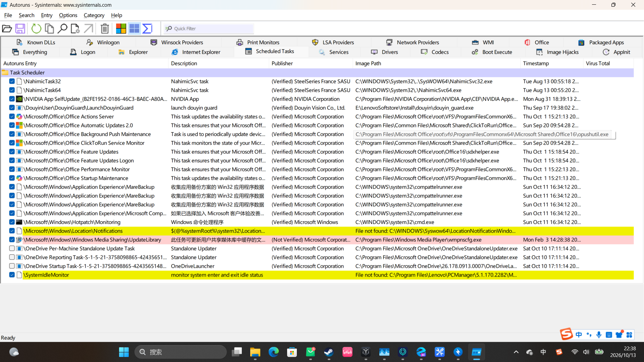Uncheck the SystemIdleMonitor checkbox
644x362 pixels.
(12, 275)
